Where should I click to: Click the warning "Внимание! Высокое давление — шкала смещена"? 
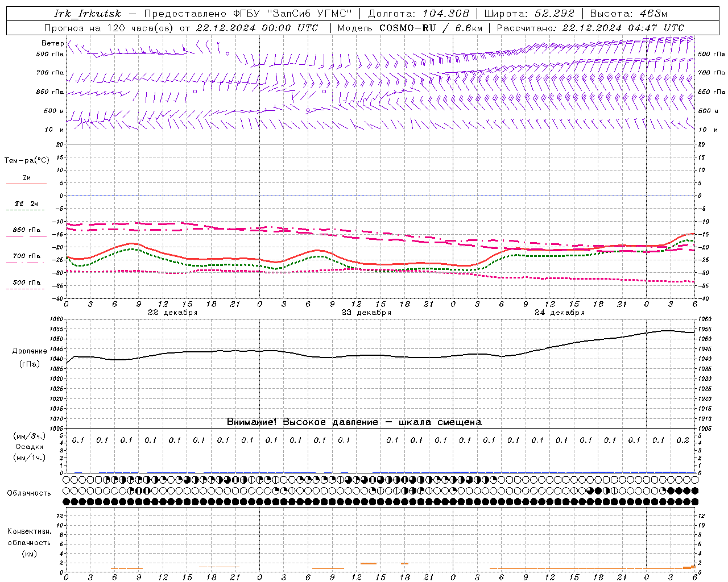354,422
